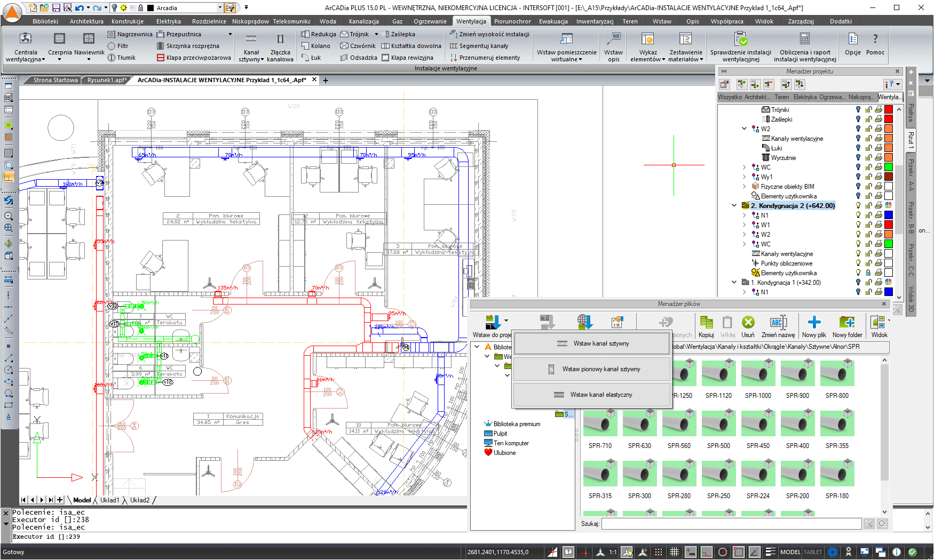Choose Wstaw pionowy kanał sztywny menu item
The width and height of the screenshot is (934, 560).
[x=592, y=369]
